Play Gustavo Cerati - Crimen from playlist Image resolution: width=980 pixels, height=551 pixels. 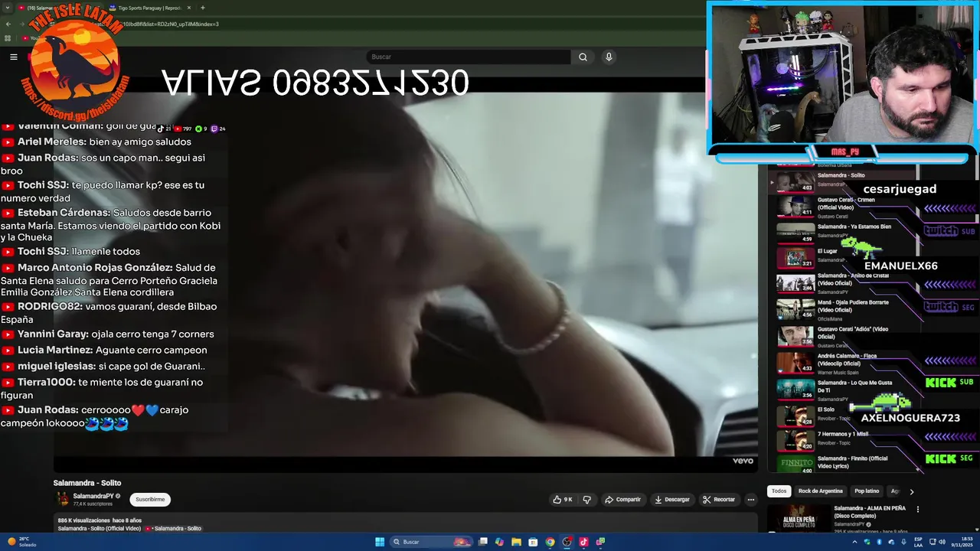pyautogui.click(x=843, y=207)
